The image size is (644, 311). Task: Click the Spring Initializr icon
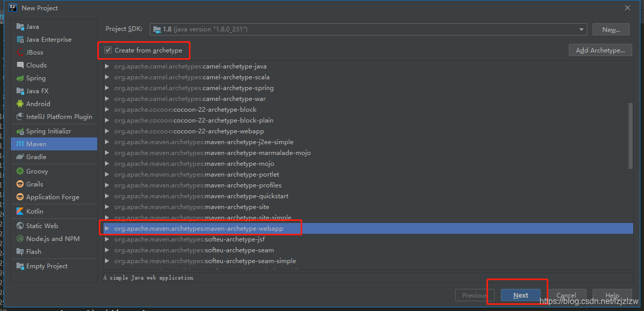(20, 131)
